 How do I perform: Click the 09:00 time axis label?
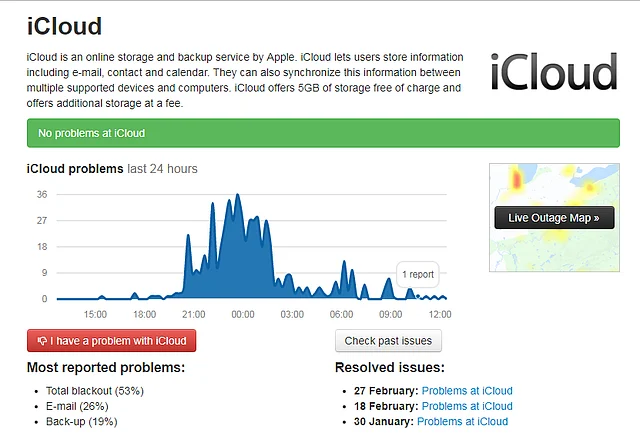(391, 315)
